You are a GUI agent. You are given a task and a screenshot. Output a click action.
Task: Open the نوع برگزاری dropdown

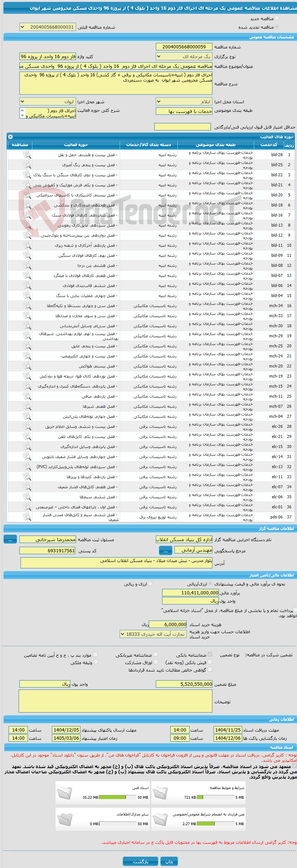pos(184,57)
